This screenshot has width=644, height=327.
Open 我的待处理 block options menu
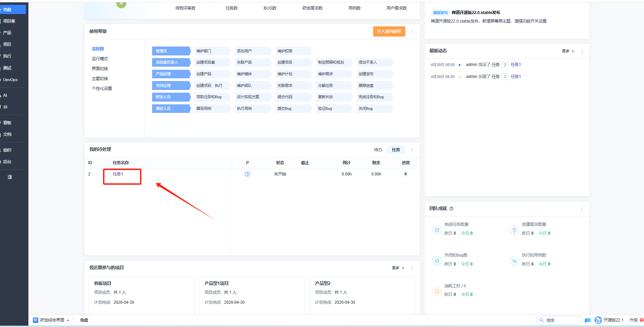pyautogui.click(x=412, y=150)
